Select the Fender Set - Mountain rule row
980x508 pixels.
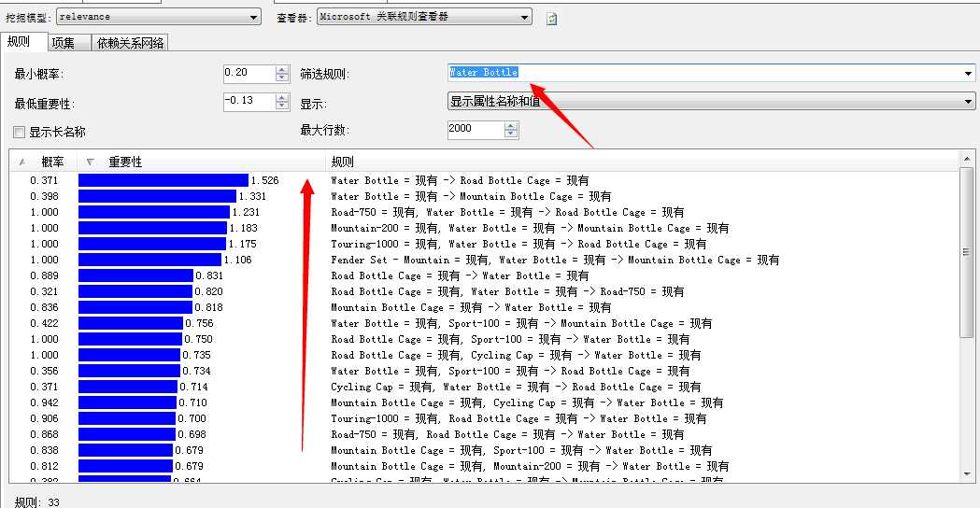point(484,260)
